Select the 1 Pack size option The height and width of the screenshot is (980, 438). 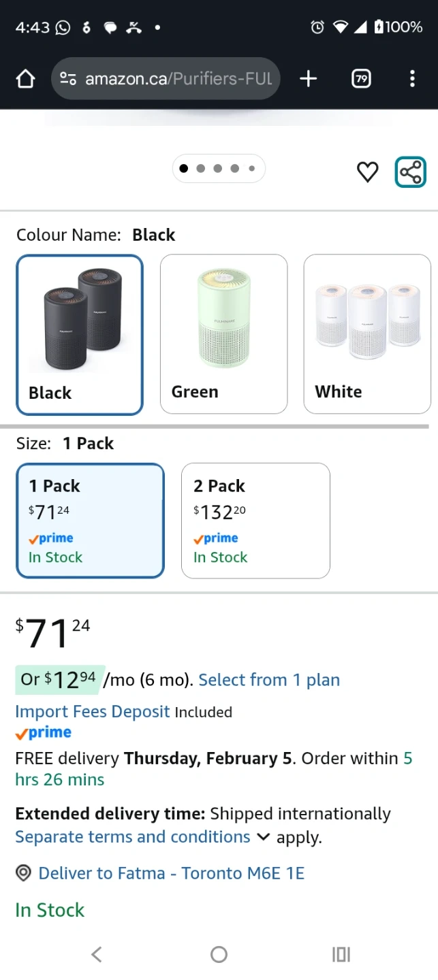click(x=91, y=521)
